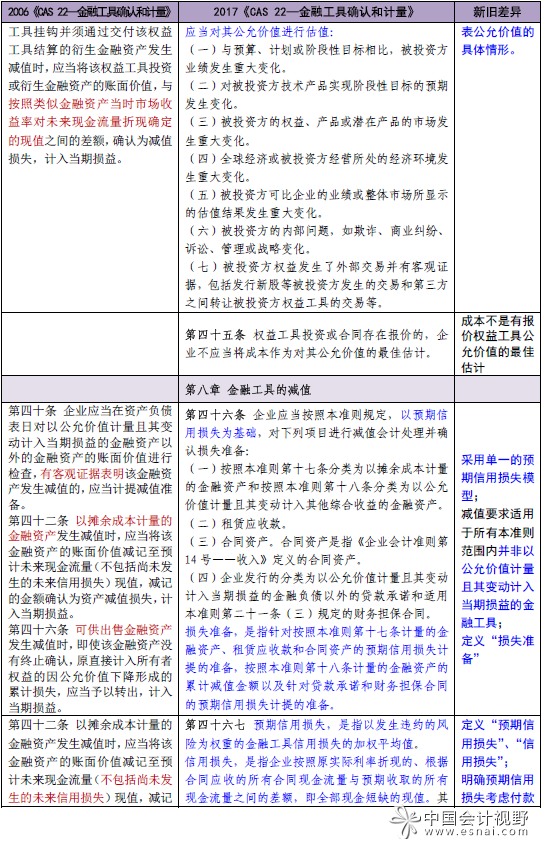Select item "(七)被投资方权益发生了外部交易"

coord(316,285)
